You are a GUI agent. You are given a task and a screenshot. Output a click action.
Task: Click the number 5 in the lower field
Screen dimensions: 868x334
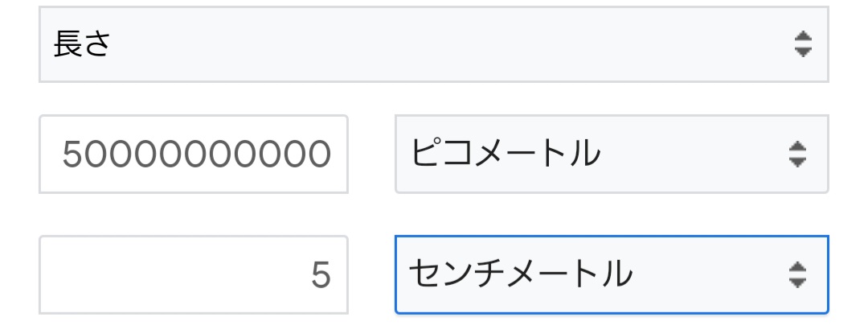pos(321,276)
